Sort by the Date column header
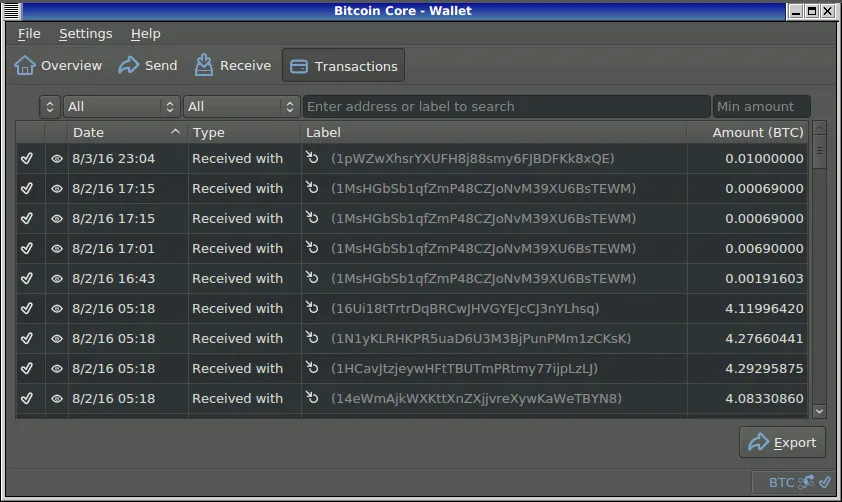The image size is (842, 502). 128,133
